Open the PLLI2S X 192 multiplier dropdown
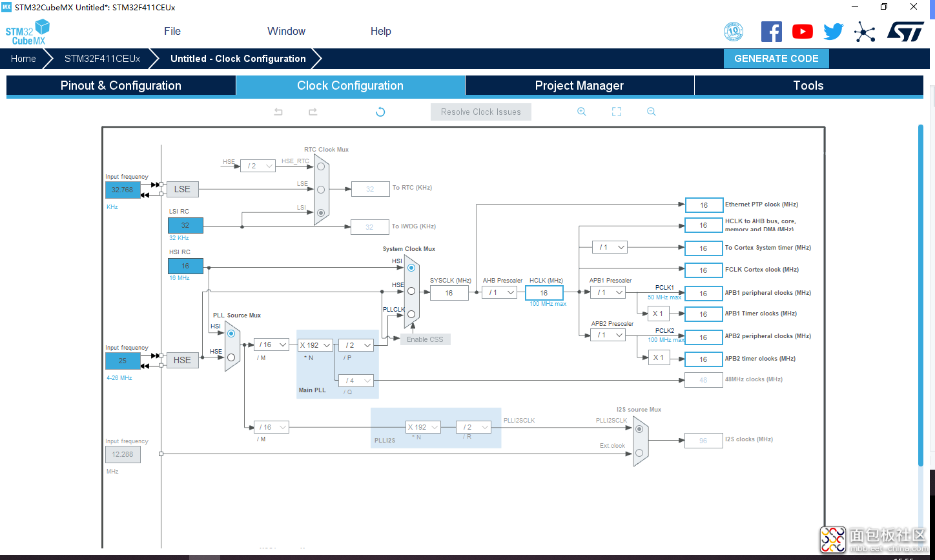This screenshot has width=935, height=560. coord(424,427)
